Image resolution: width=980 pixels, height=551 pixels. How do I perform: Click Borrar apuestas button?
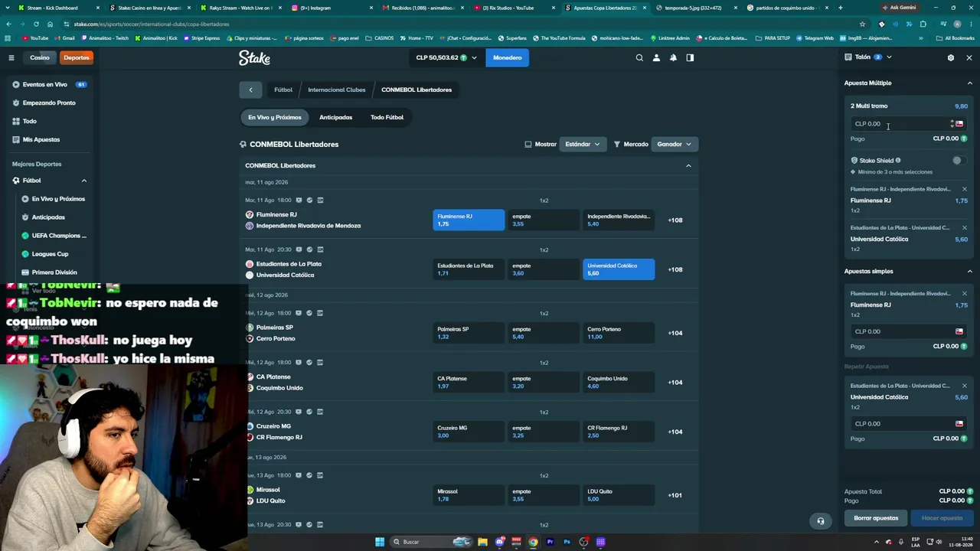[876, 518]
